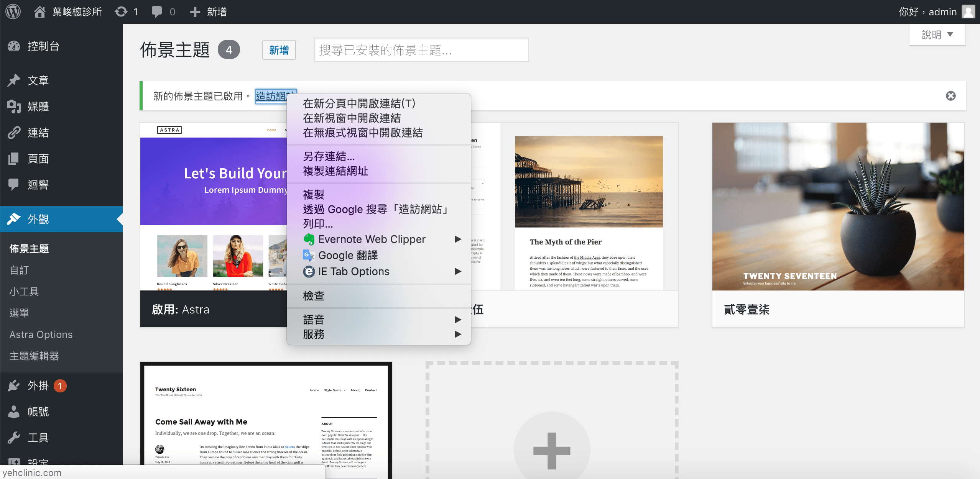Open Astra Options sidebar link
This screenshot has height=479, width=980.
(x=41, y=335)
